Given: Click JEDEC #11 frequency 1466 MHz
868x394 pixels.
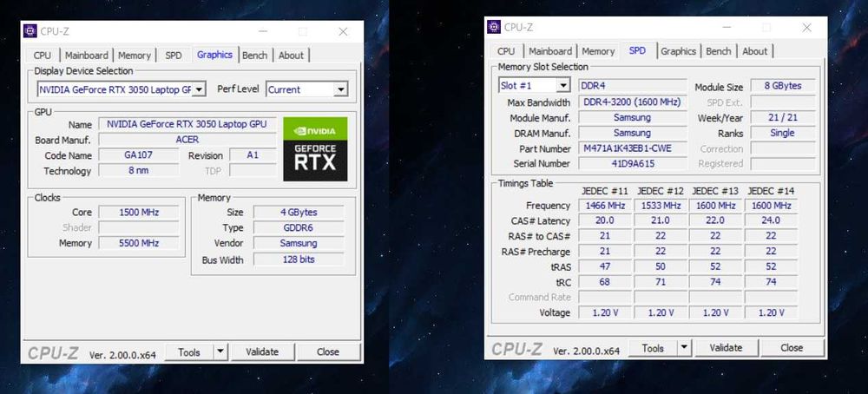Looking at the screenshot, I should tap(605, 206).
